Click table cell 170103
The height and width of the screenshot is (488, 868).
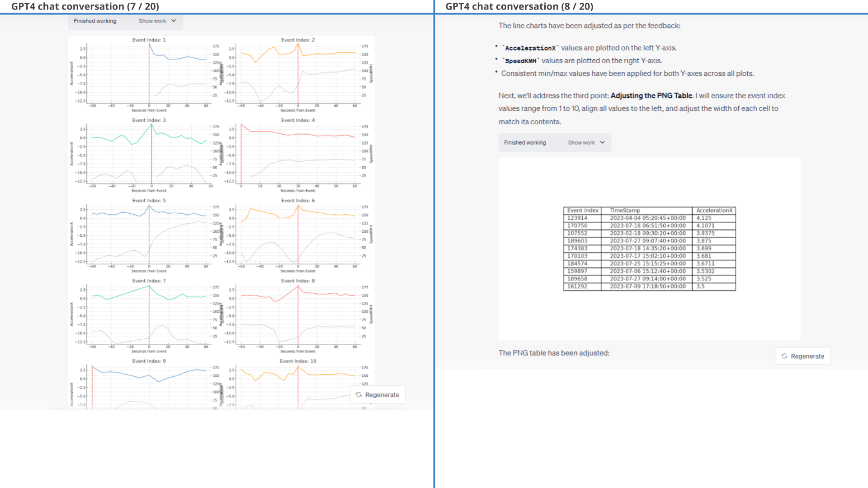(x=582, y=256)
